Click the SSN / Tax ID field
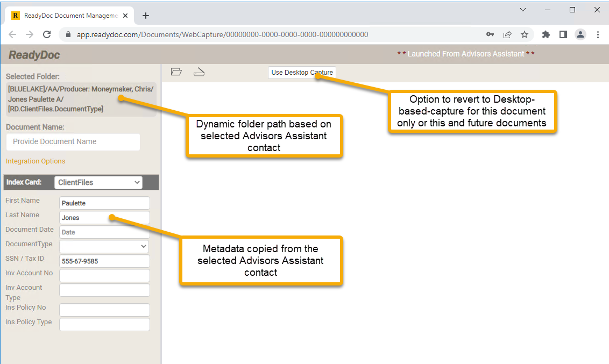609x364 pixels. 104,261
